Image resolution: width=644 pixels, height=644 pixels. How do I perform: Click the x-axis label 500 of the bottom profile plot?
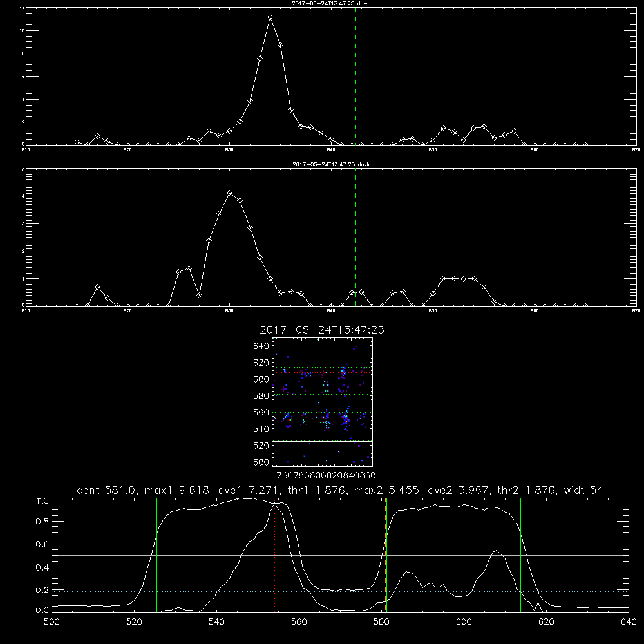click(52, 622)
